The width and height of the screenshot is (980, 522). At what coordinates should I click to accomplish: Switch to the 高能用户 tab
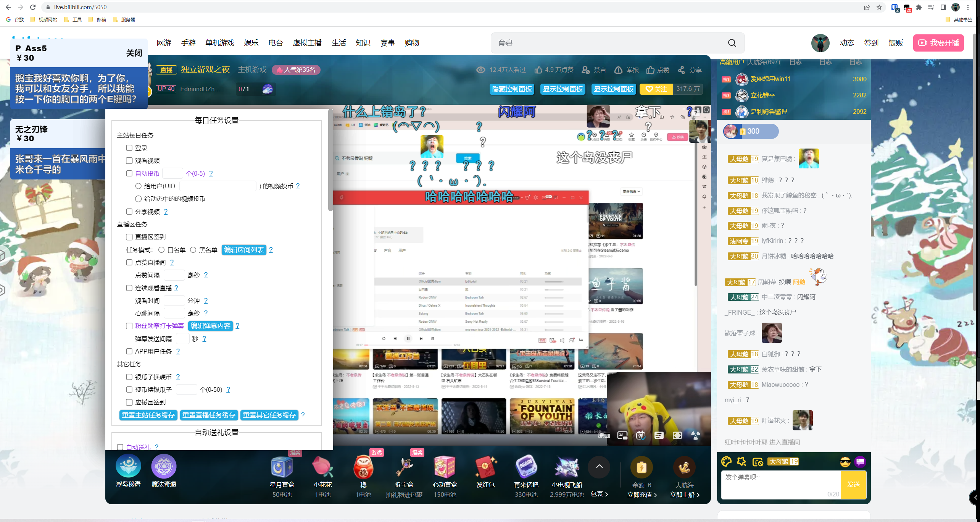(x=732, y=62)
